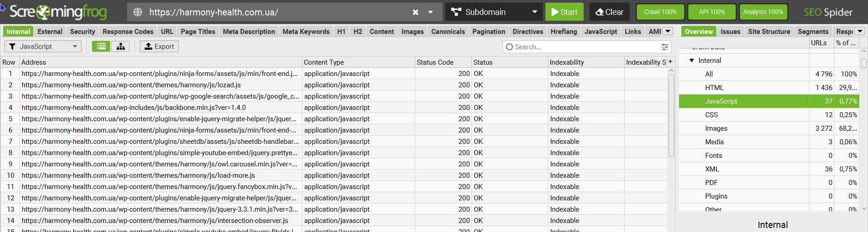Image resolution: width=868 pixels, height=232 pixels.
Task: Select Images row in Overview
Action: [x=716, y=128]
